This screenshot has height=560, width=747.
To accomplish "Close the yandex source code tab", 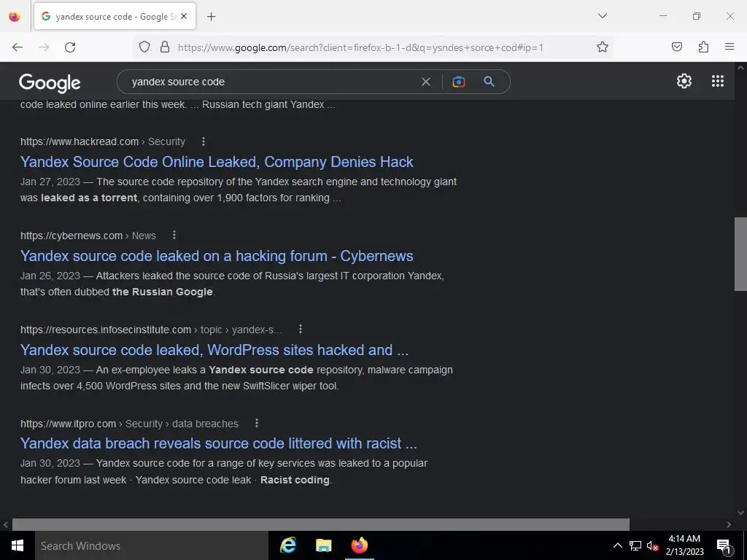I will point(184,16).
